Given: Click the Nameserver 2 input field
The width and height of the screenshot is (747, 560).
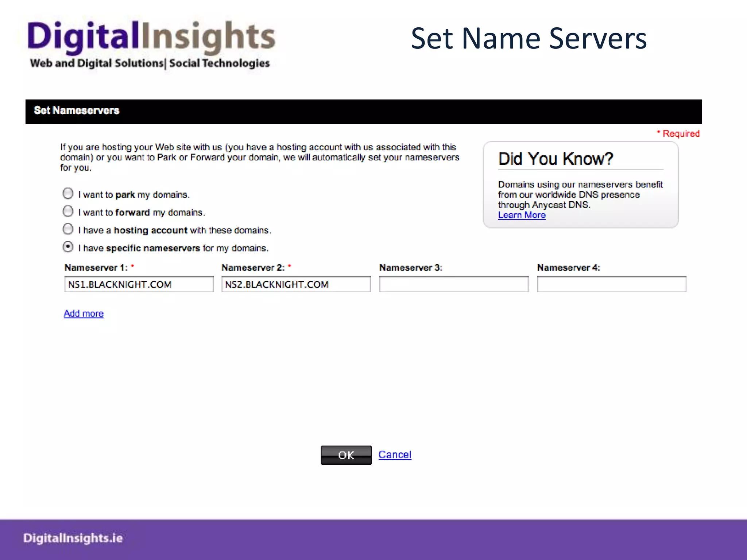Looking at the screenshot, I should click(296, 284).
